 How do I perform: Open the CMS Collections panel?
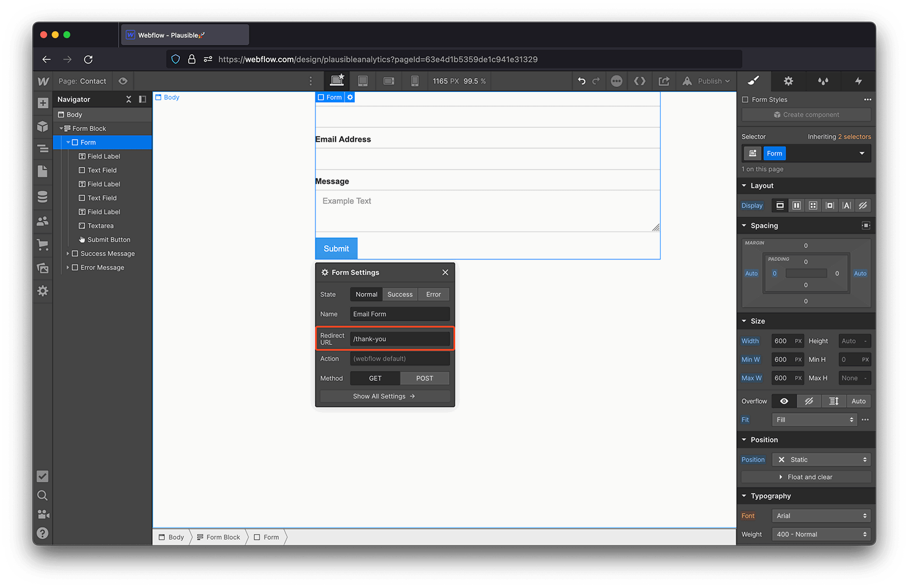43,196
